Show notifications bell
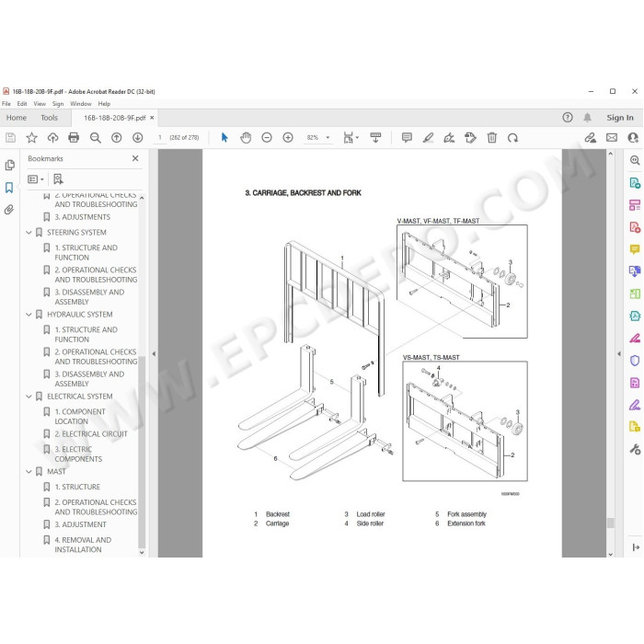644x644 pixels. 587,118
